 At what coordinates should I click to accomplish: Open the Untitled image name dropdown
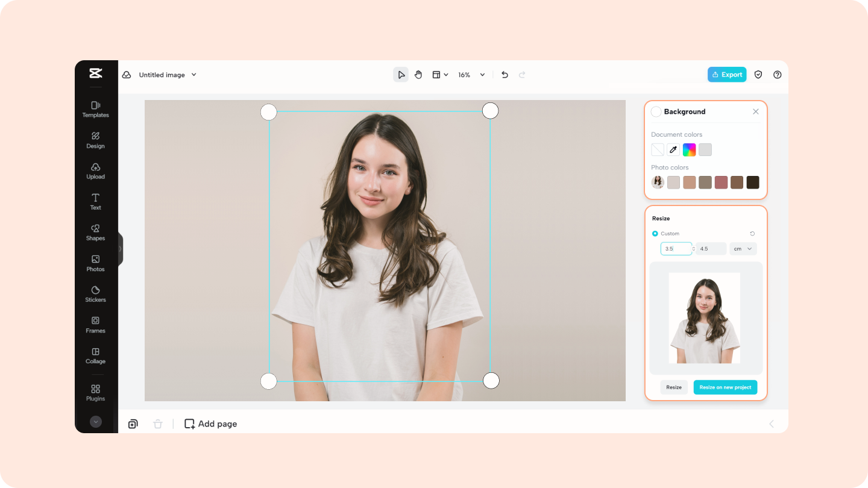(x=168, y=75)
